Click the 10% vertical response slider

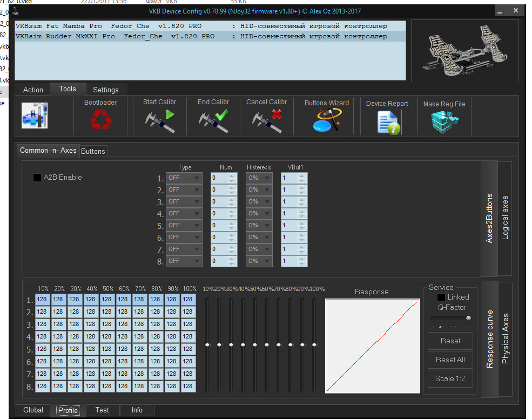tap(207, 344)
